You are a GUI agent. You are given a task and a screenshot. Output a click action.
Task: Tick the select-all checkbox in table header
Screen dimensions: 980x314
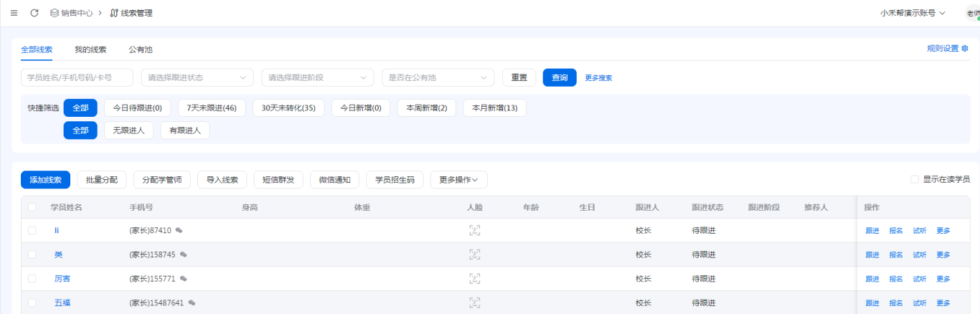point(32,207)
